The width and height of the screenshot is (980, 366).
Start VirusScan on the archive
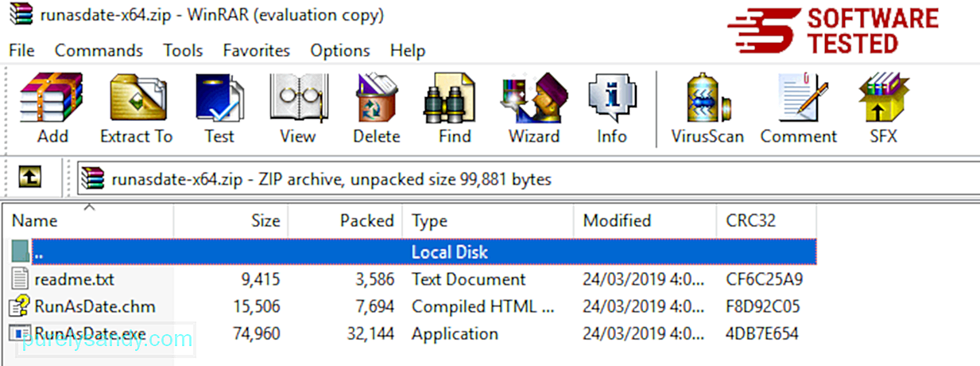coord(707,109)
